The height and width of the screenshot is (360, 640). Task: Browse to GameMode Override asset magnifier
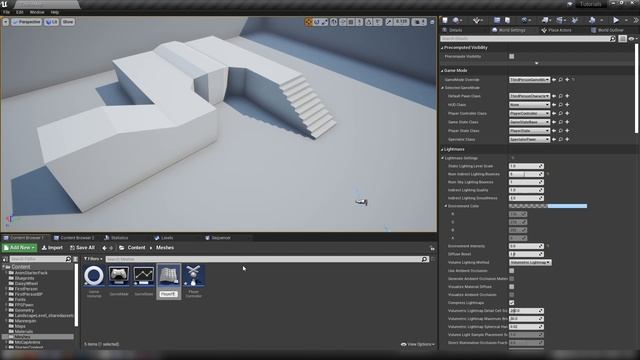561,80
